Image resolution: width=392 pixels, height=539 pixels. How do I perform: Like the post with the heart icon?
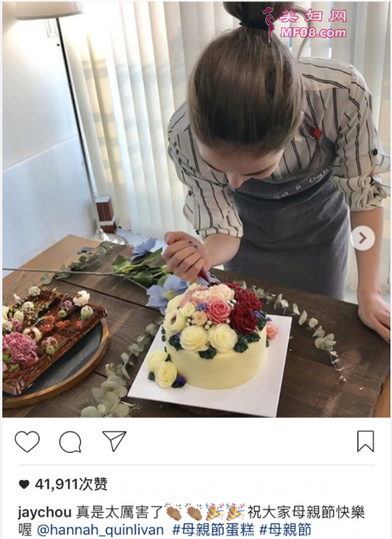click(x=27, y=441)
